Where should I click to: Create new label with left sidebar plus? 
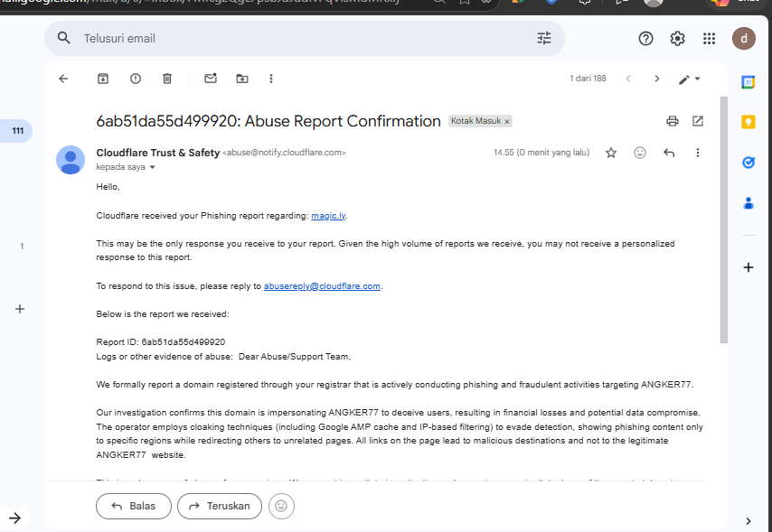point(20,309)
